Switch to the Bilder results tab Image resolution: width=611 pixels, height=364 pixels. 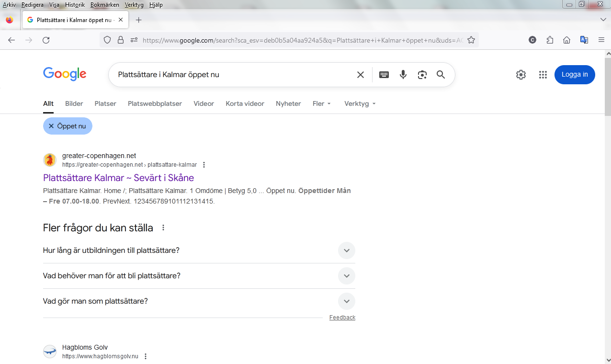74,103
